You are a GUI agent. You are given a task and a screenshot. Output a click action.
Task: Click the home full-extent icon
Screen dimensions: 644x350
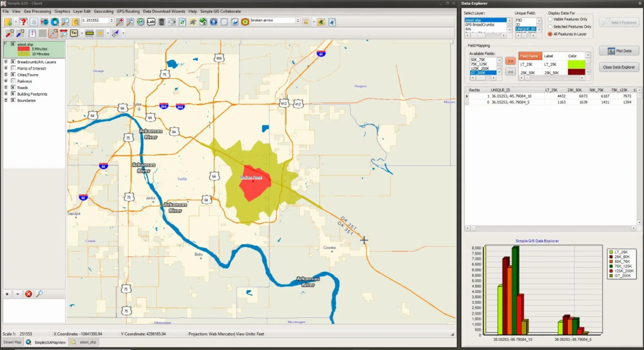click(x=203, y=21)
